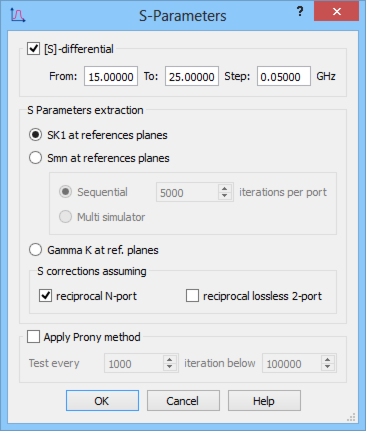
Task: Click the Step frequency input field
Action: click(284, 76)
